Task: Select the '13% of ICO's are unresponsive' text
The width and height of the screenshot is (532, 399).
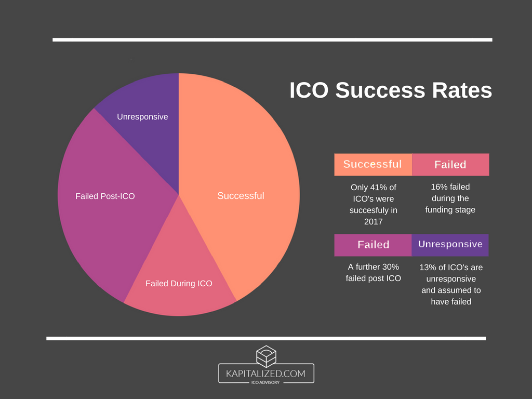Action: pos(451,284)
